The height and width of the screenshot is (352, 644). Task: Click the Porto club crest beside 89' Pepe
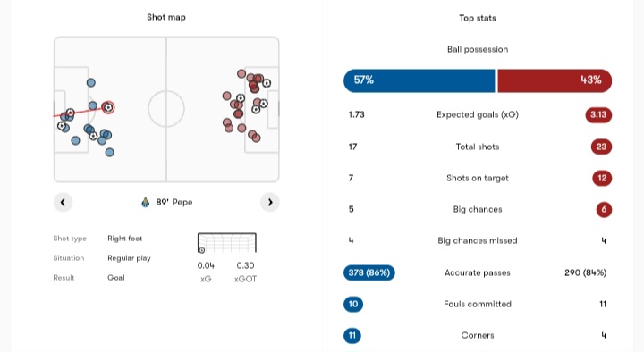tap(146, 202)
